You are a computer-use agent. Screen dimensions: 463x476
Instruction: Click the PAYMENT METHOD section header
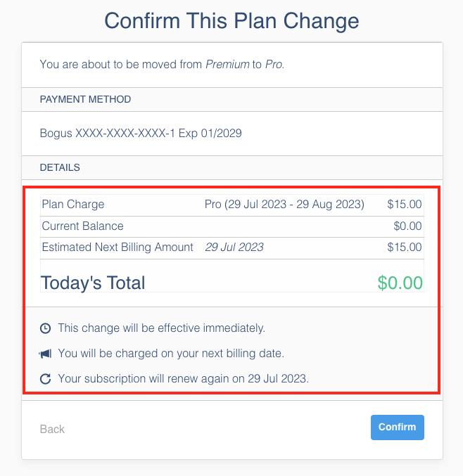[x=85, y=100]
